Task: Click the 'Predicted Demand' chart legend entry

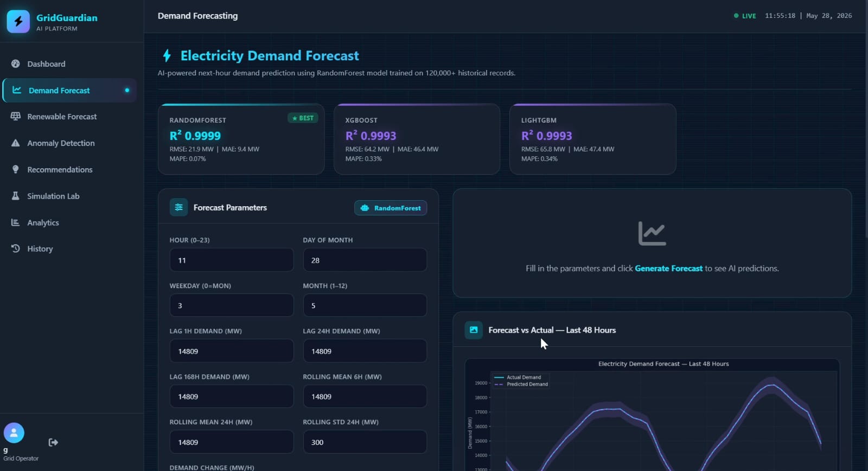Action: pos(521,384)
